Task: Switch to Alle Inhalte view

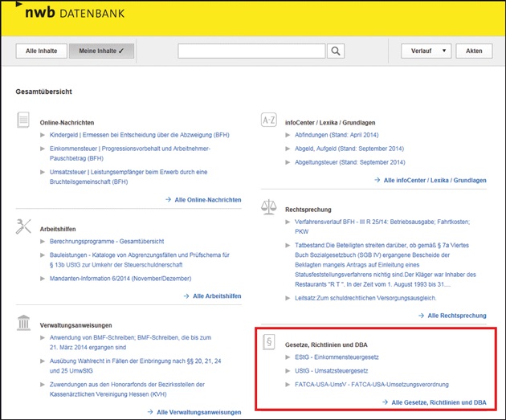Action: point(41,51)
